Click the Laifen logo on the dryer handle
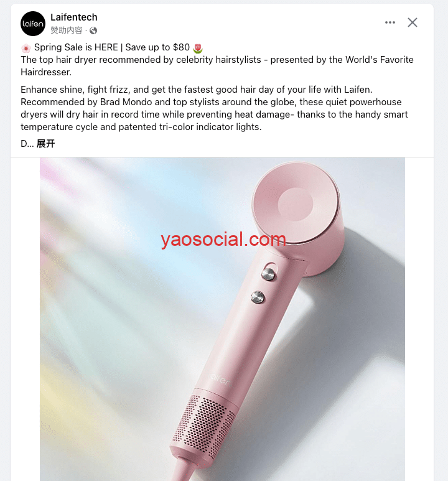 click(x=222, y=378)
